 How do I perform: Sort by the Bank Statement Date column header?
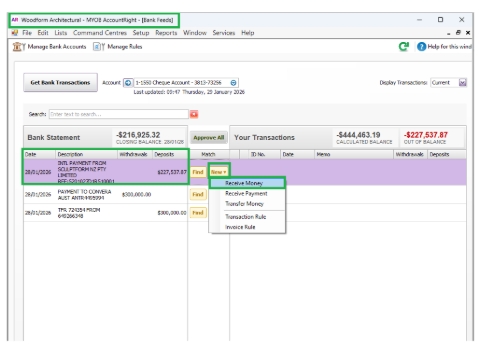click(39, 154)
